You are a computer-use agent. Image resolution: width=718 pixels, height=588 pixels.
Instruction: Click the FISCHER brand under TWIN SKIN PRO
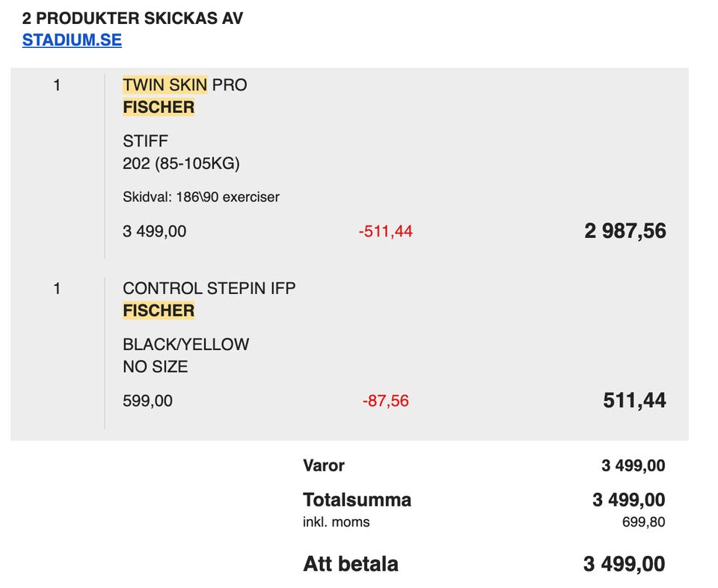159,108
